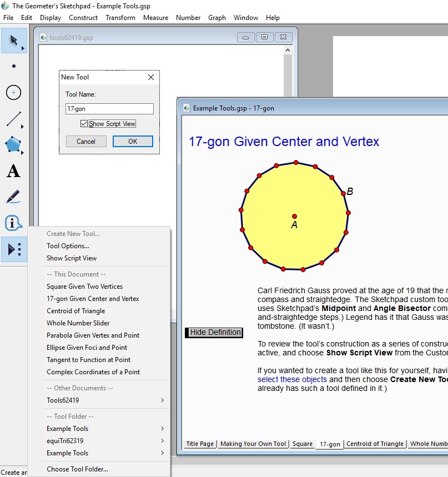Image resolution: width=448 pixels, height=477 pixels.
Task: Open the Help menu
Action: click(273, 18)
